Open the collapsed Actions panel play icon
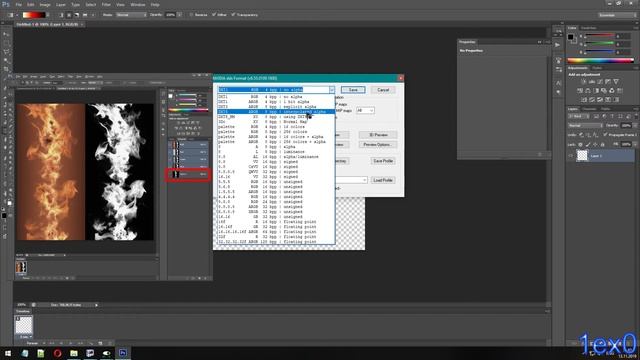 click(558, 45)
